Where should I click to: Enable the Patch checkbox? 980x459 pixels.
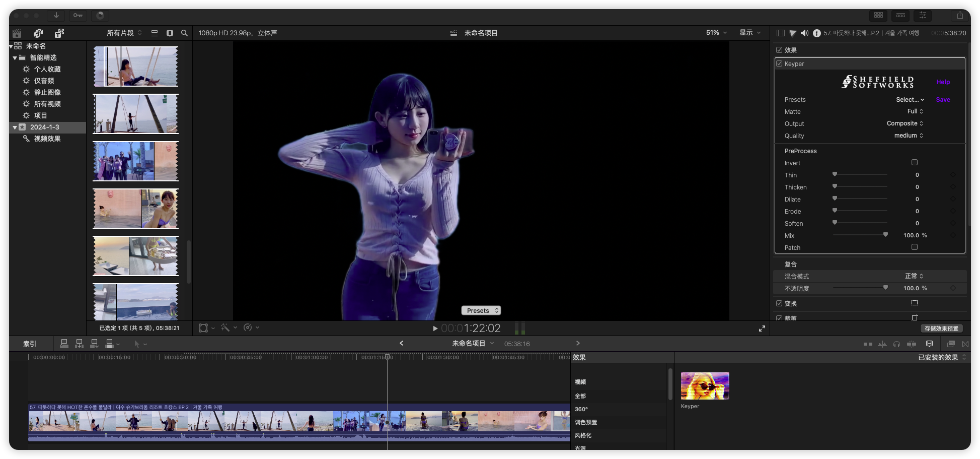(915, 247)
